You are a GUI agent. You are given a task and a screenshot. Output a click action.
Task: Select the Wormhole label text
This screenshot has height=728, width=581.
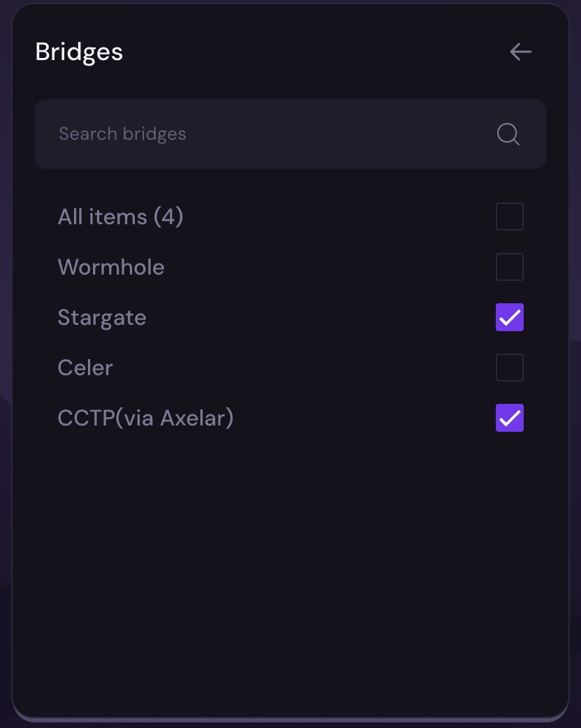pos(111,267)
